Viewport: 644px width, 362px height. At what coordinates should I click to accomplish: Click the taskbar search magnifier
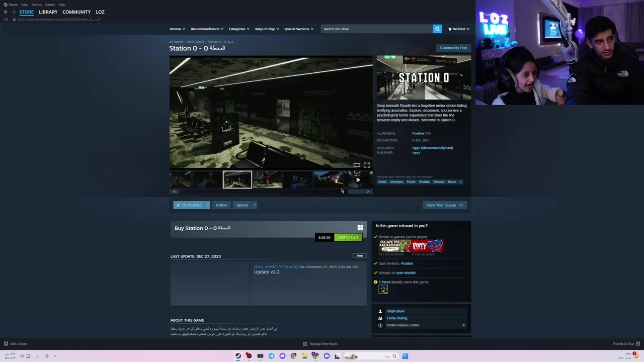[394, 356]
